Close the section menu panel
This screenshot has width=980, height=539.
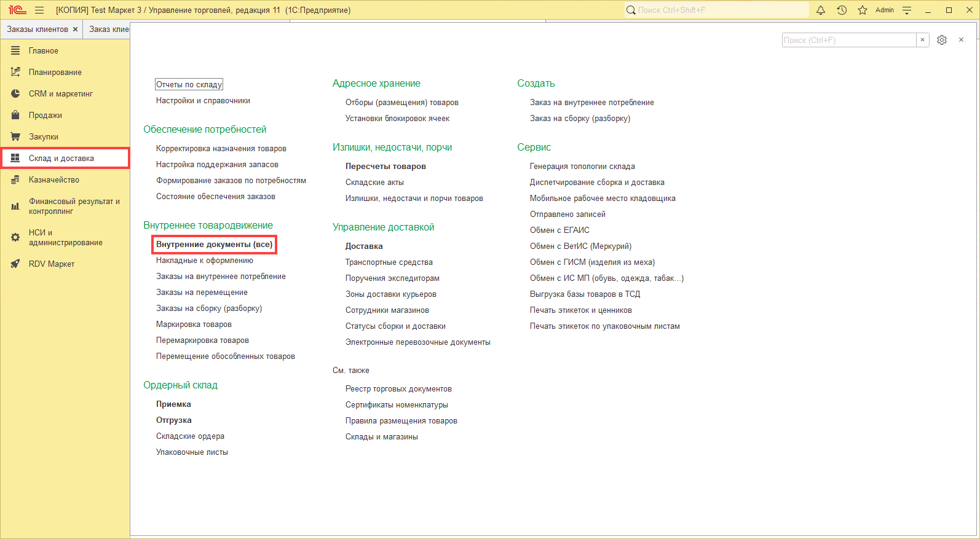point(961,40)
